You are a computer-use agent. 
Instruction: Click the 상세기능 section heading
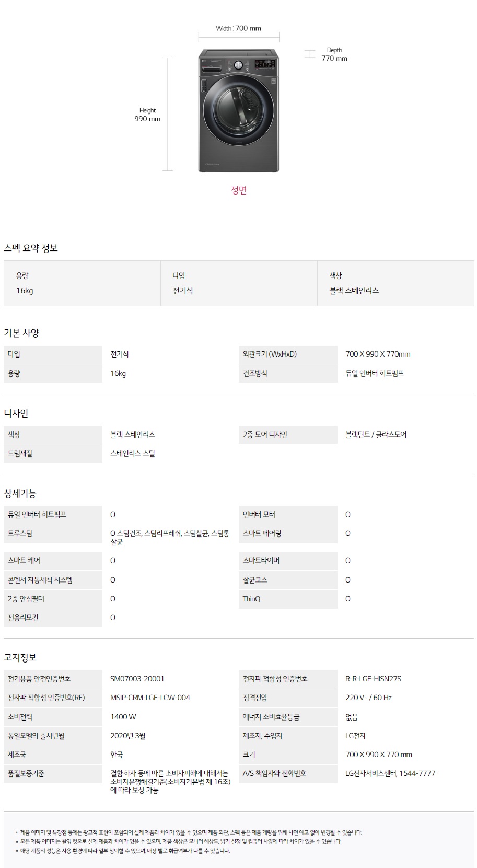click(20, 494)
